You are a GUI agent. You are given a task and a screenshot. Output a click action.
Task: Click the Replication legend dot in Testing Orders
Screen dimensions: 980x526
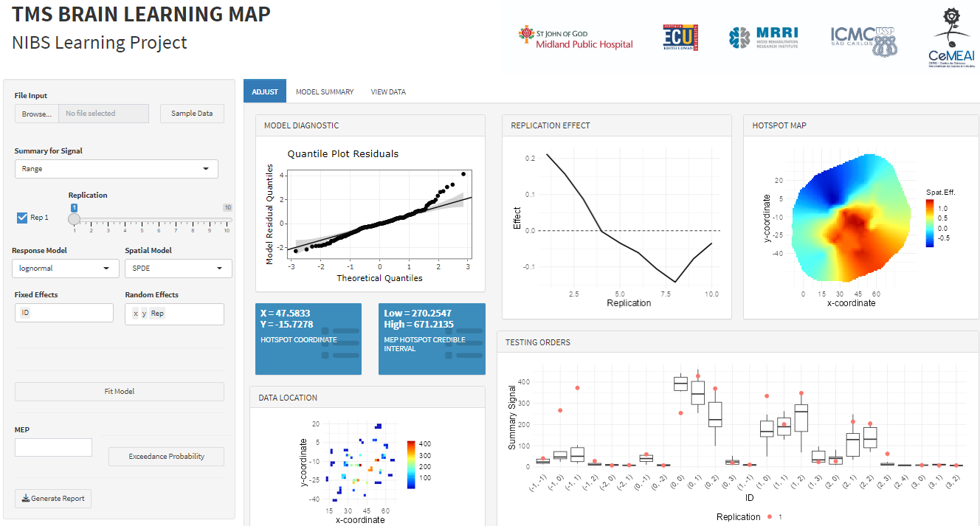point(769,516)
